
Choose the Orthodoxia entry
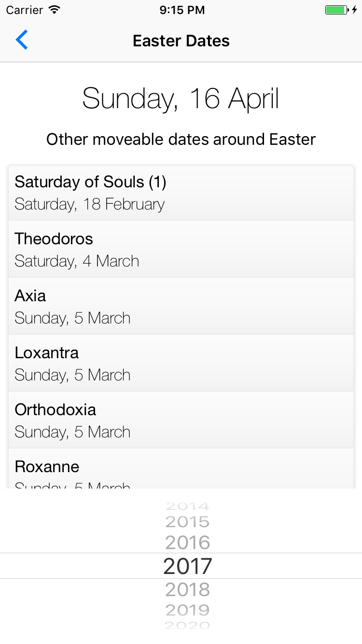point(181,420)
